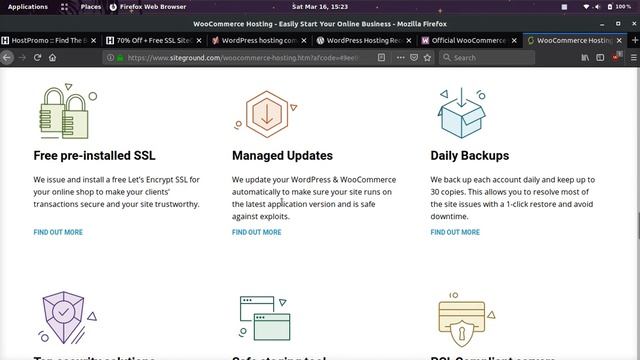Find out more about Free pre-installed SSL

coord(58,232)
